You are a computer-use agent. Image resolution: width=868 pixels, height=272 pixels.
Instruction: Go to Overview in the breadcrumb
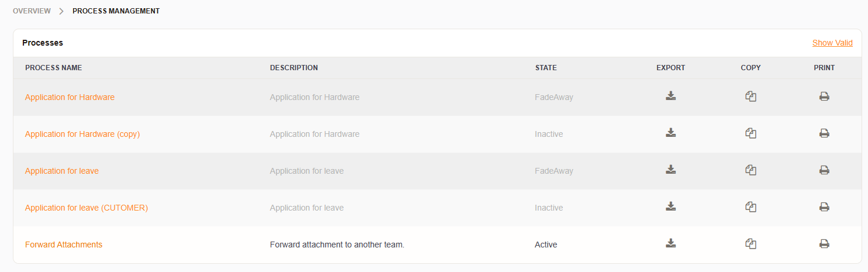click(32, 11)
